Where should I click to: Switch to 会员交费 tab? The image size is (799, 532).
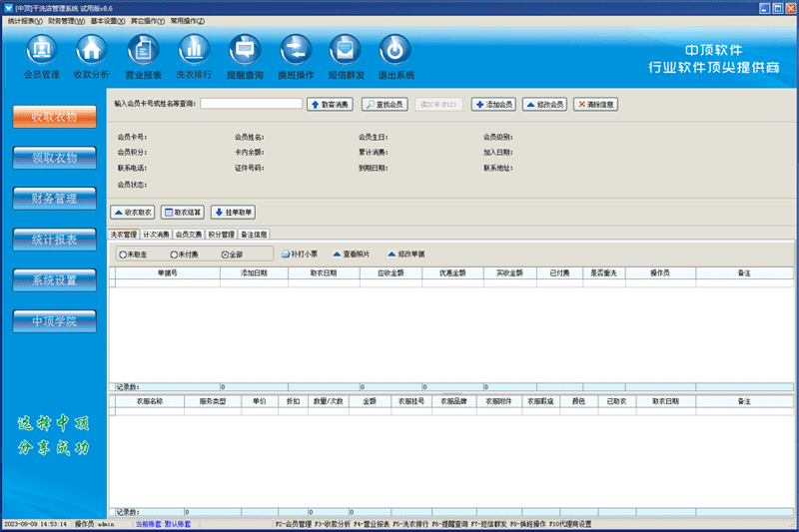189,235
